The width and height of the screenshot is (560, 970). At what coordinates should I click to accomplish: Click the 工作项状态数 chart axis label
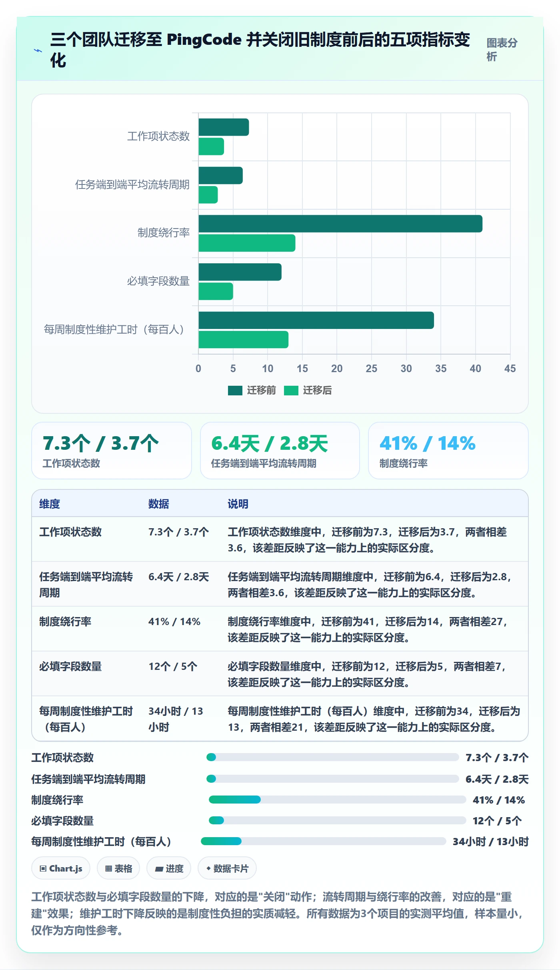point(158,136)
